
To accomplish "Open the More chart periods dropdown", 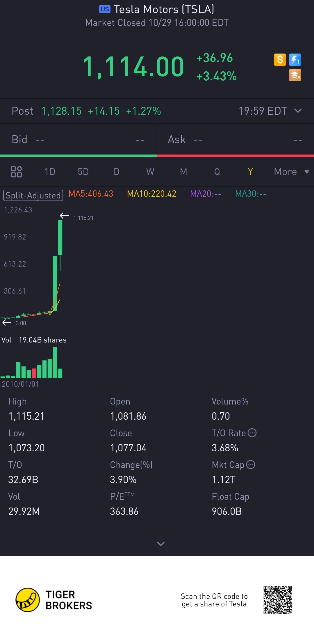I will [x=291, y=172].
